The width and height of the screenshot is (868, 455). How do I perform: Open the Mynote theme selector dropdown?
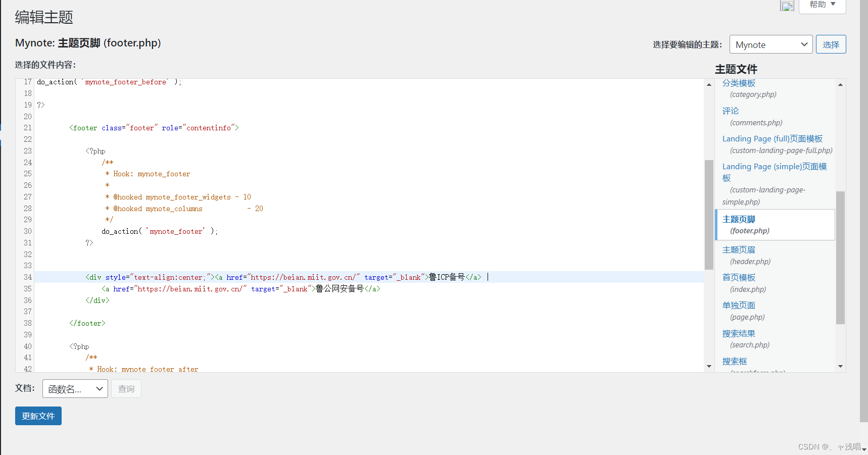coord(770,44)
